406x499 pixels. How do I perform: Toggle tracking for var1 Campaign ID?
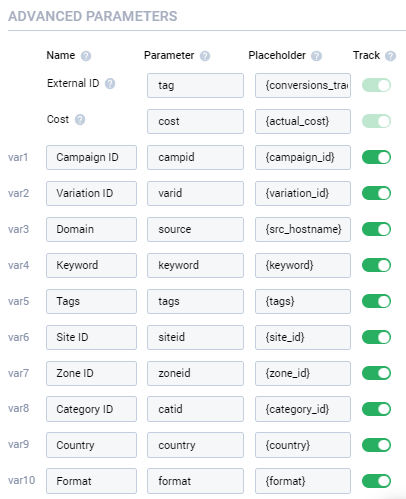point(376,157)
